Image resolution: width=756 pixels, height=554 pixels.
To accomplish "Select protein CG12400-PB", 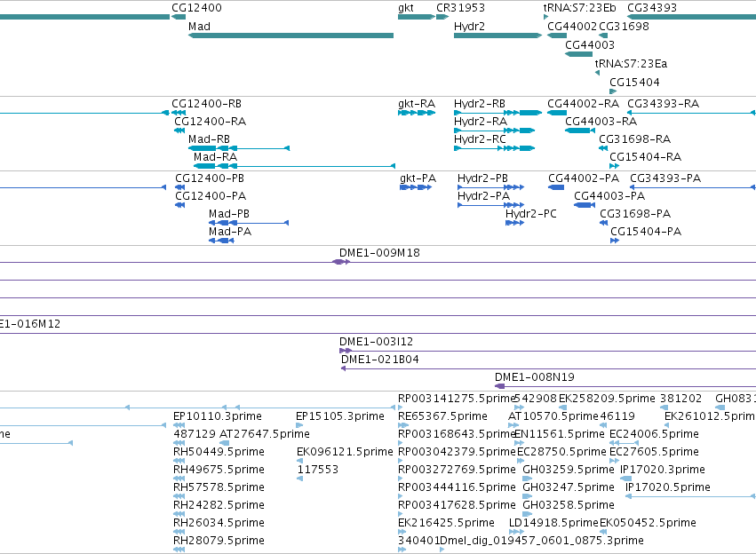I will pyautogui.click(x=210, y=178).
